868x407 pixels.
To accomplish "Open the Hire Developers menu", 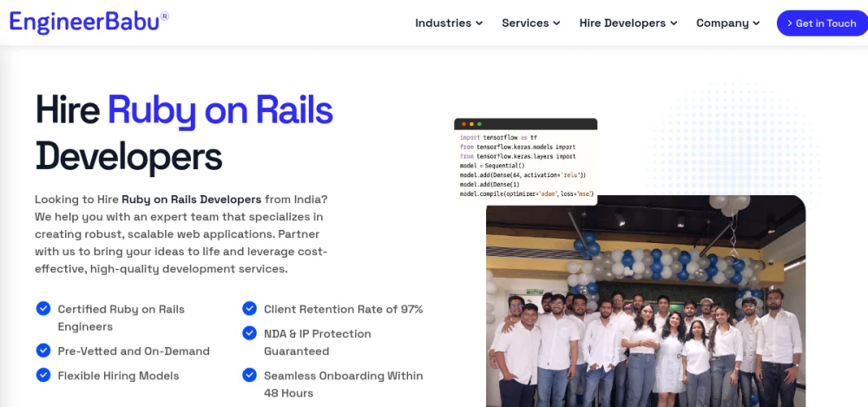I will [x=628, y=23].
